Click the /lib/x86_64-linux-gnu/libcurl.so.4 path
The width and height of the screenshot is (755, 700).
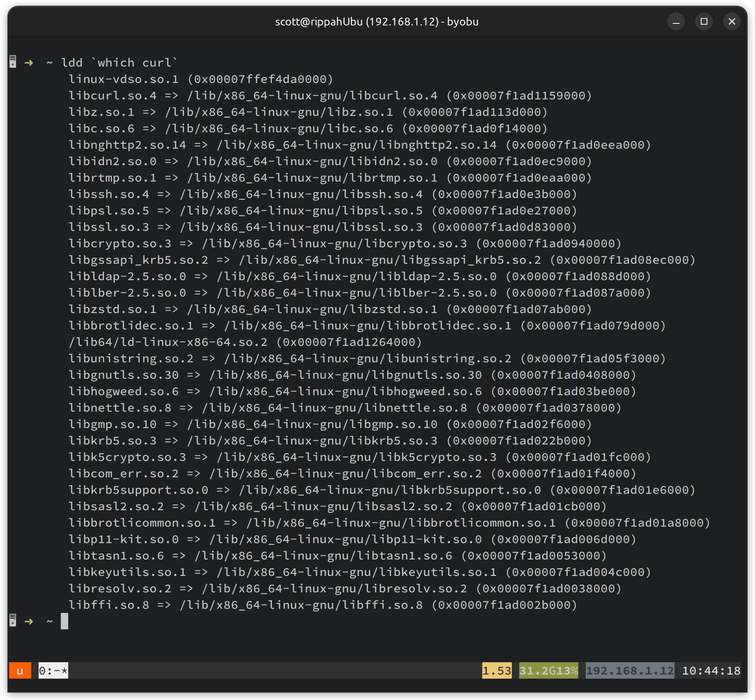tap(312, 96)
